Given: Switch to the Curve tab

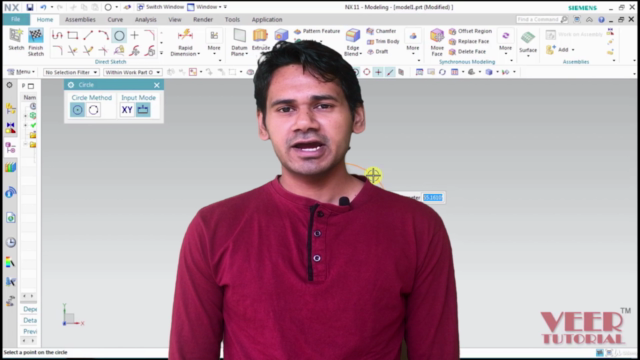Looking at the screenshot, I should 115,20.
